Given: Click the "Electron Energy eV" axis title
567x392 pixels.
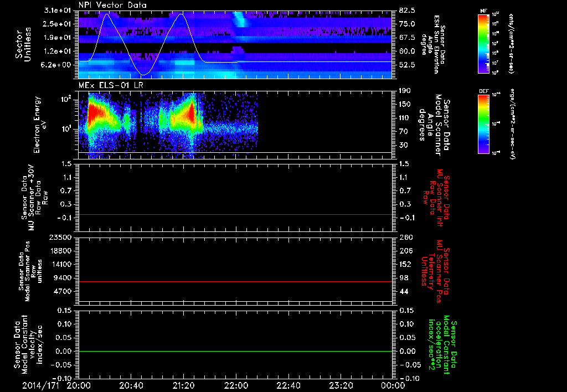Looking at the screenshot, I should tap(40, 125).
